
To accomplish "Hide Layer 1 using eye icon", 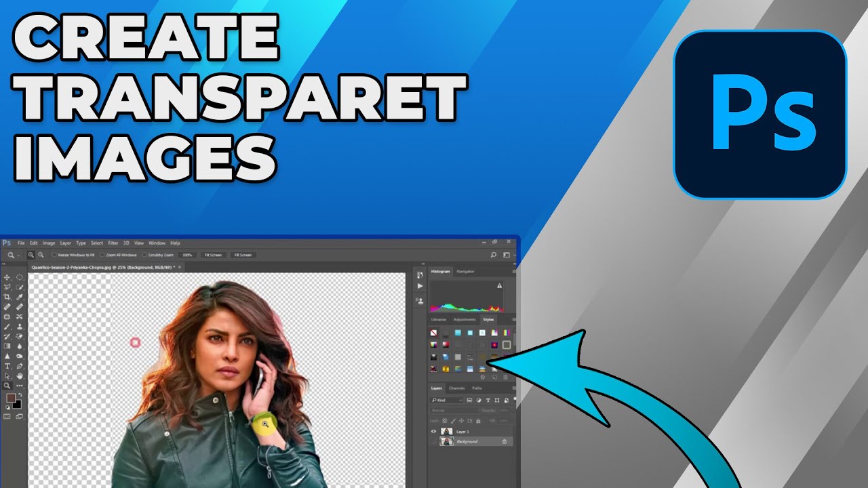I will (x=433, y=432).
